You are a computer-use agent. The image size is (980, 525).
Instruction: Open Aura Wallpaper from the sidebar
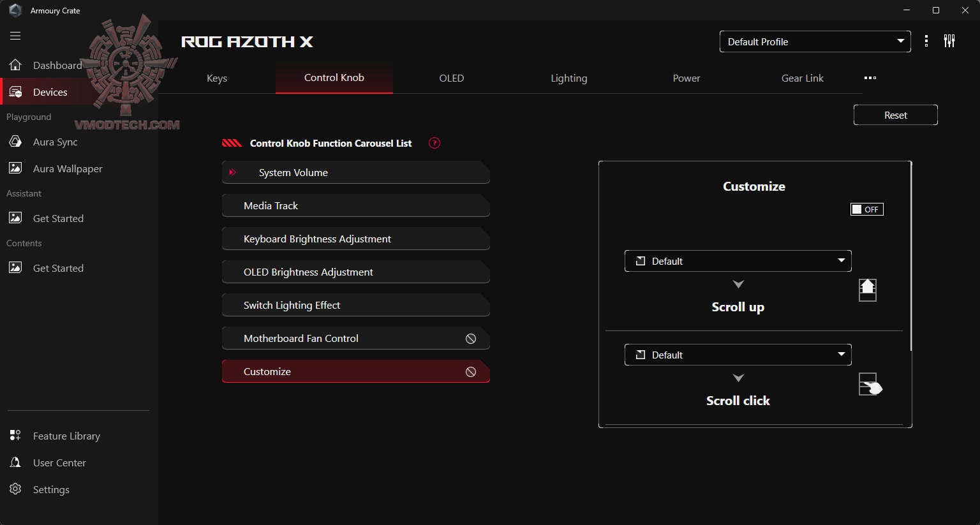(x=68, y=168)
